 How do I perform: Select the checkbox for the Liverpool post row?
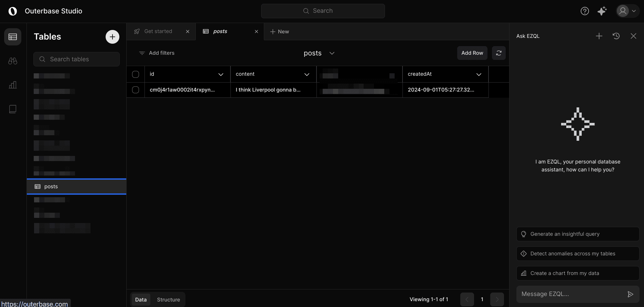(136, 90)
